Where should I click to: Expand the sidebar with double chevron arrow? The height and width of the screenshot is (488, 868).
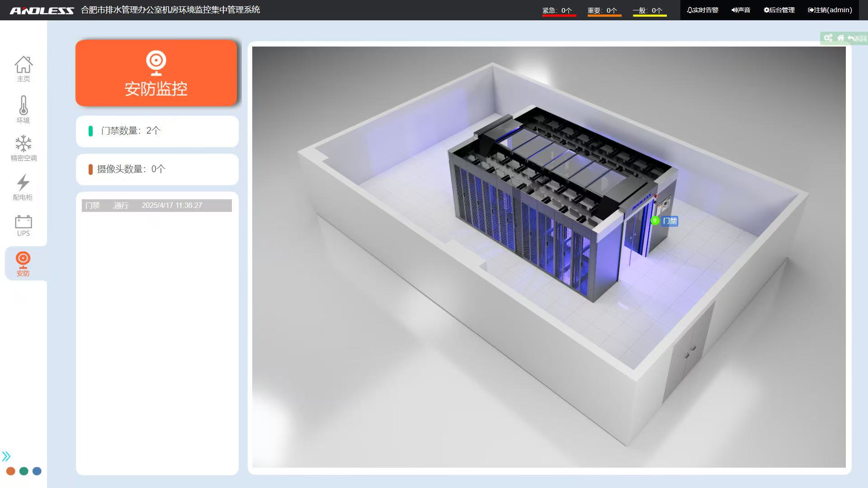(x=6, y=456)
